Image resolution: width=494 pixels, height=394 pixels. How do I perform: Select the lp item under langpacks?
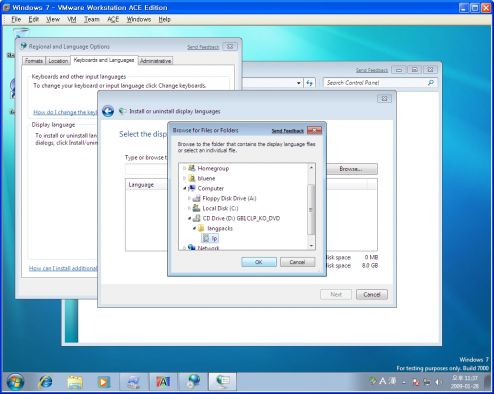(210, 238)
